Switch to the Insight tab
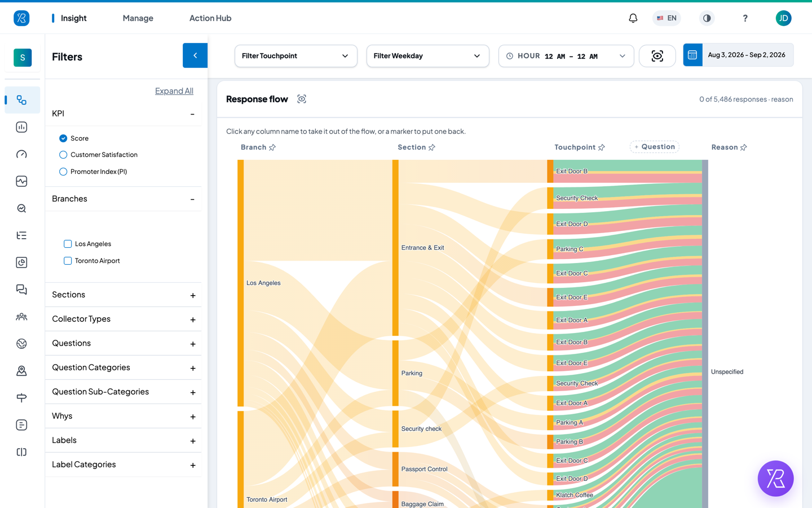This screenshot has width=812, height=508. click(73, 18)
